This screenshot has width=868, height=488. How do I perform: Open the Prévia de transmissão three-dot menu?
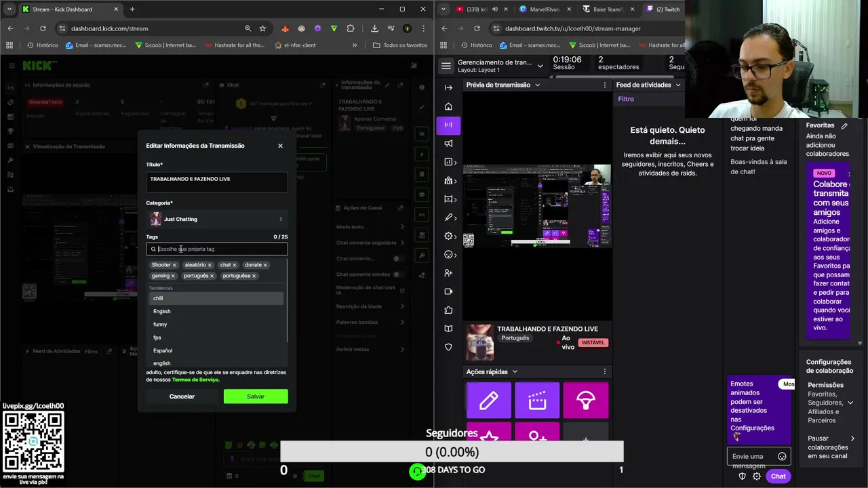[605, 85]
